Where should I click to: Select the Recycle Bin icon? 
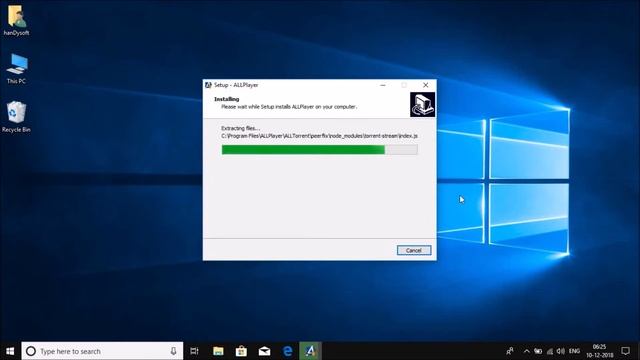(16, 117)
